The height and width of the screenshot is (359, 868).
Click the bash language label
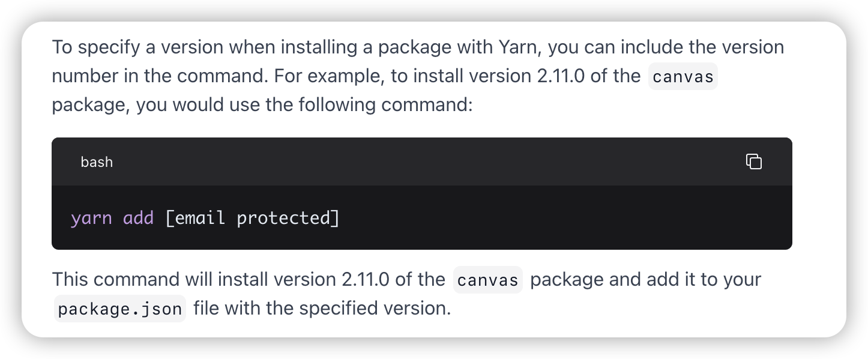[97, 162]
